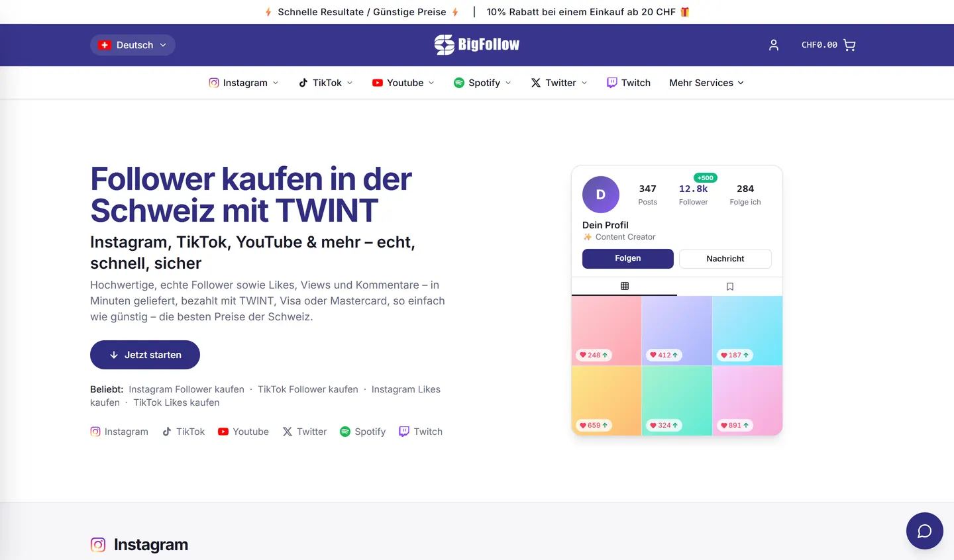The image size is (954, 560).
Task: Click the Spotify link below Beliebt
Action: point(362,432)
